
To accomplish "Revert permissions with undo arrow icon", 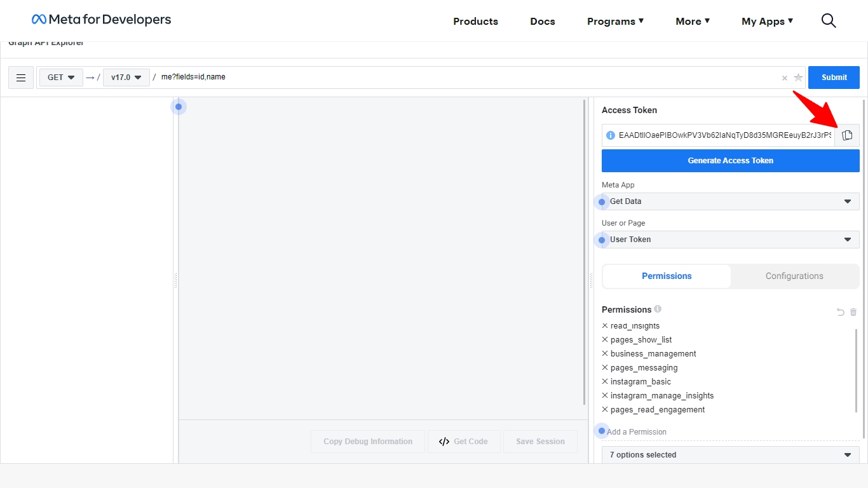I will click(x=841, y=312).
